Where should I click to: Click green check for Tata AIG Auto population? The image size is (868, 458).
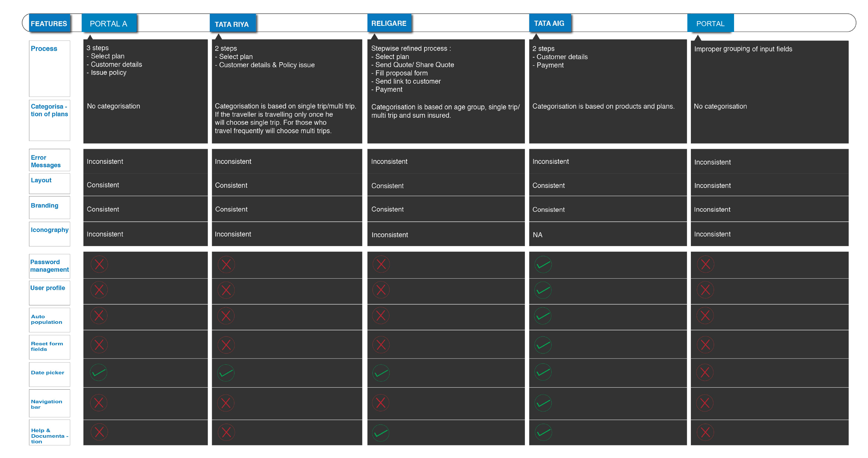click(x=543, y=316)
